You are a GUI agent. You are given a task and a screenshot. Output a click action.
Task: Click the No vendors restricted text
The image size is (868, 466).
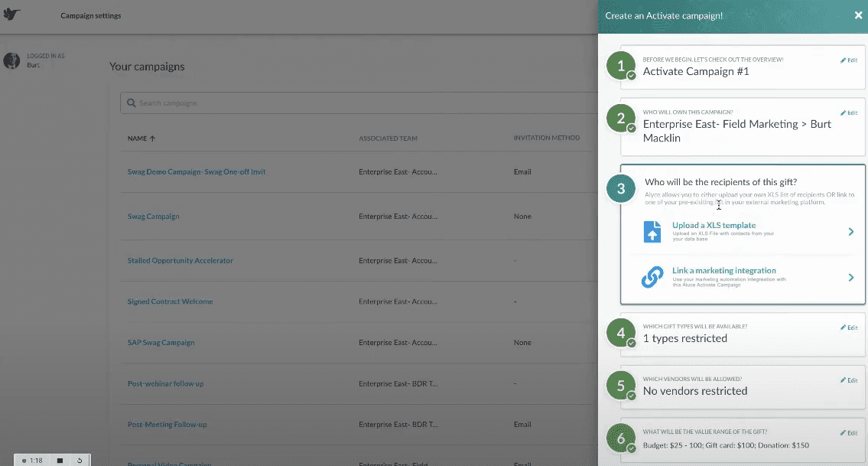(x=694, y=391)
